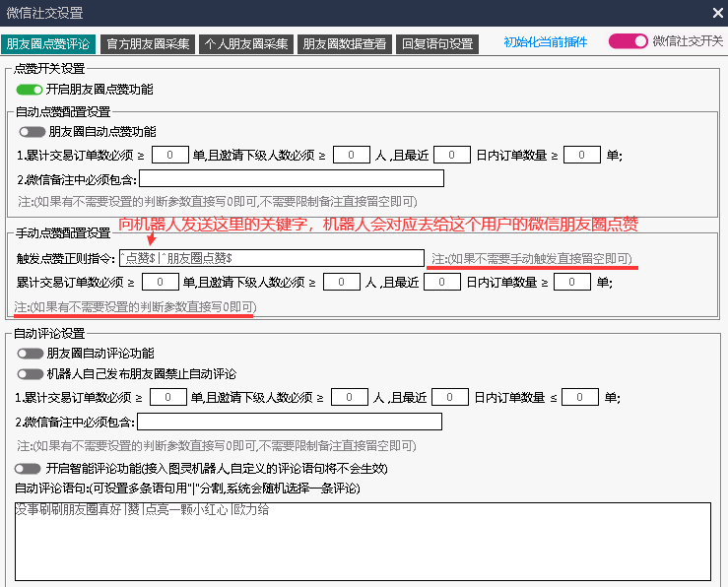728x587 pixels.
Task: Click auto-like 累计交易订单数 number field
Action: (170, 155)
